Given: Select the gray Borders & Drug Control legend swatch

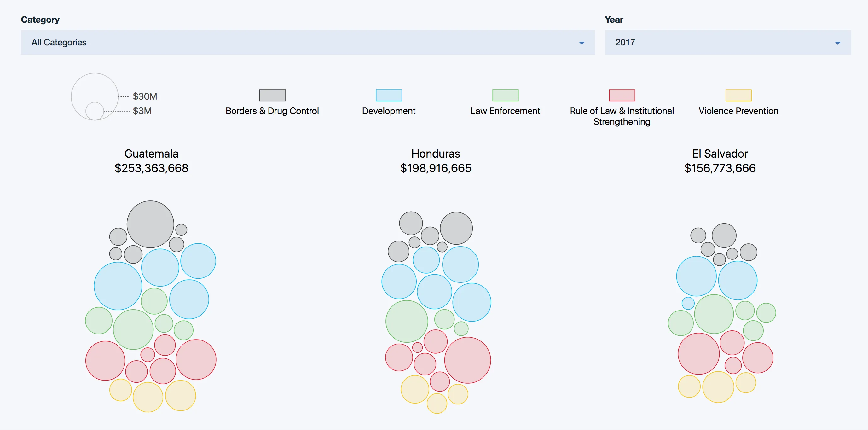Looking at the screenshot, I should 272,95.
